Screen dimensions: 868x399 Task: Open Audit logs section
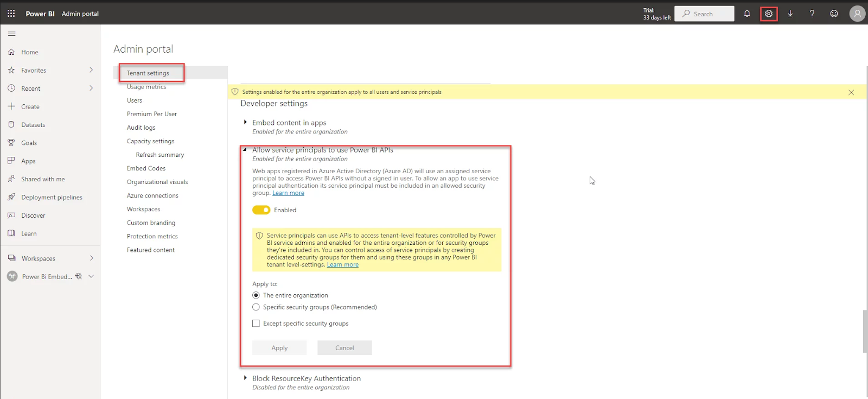[141, 128]
